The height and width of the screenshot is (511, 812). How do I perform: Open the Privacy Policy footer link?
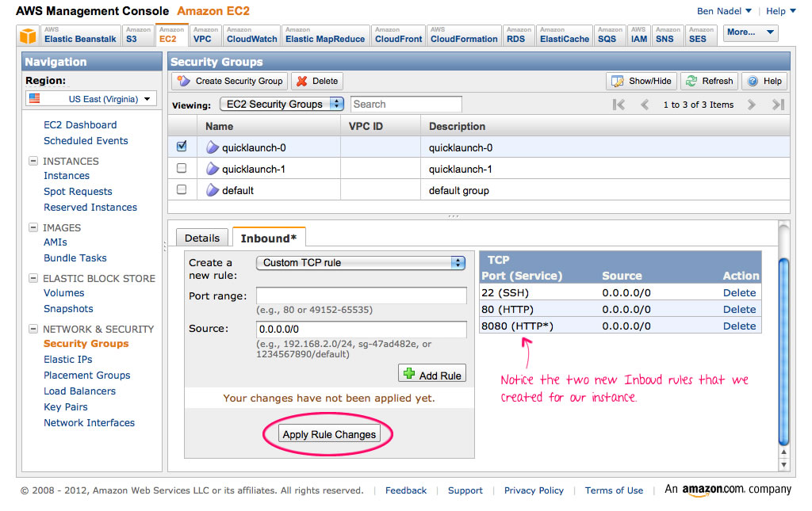(534, 490)
